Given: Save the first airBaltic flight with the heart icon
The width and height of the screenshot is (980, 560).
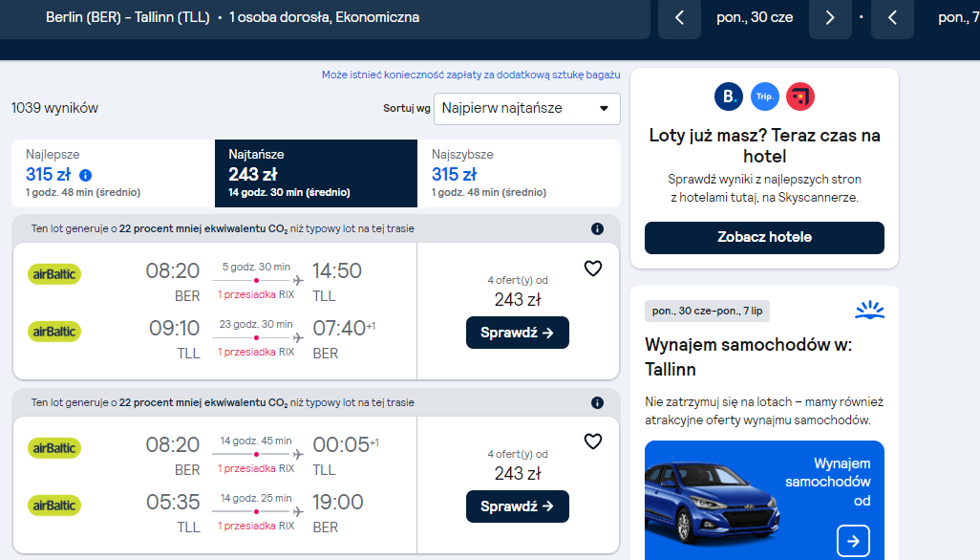Looking at the screenshot, I should coord(592,269).
